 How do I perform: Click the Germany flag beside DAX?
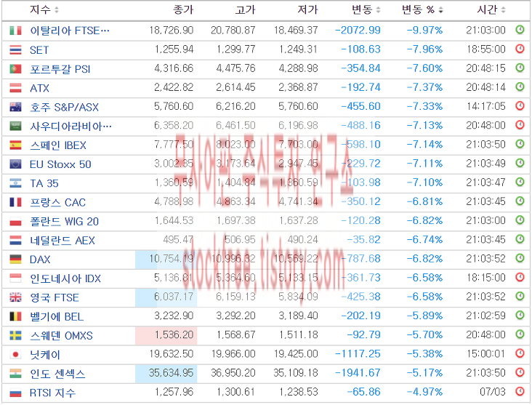[x=15, y=260]
